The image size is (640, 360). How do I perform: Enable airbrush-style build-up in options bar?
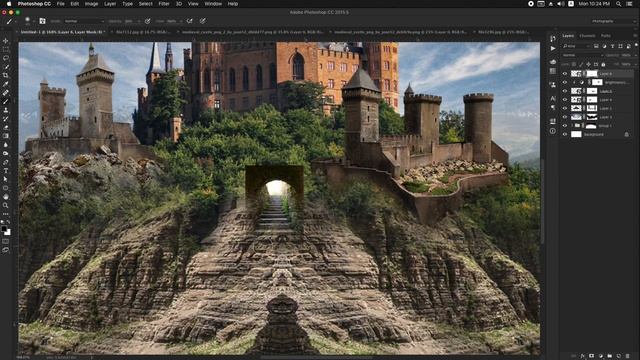tap(189, 21)
